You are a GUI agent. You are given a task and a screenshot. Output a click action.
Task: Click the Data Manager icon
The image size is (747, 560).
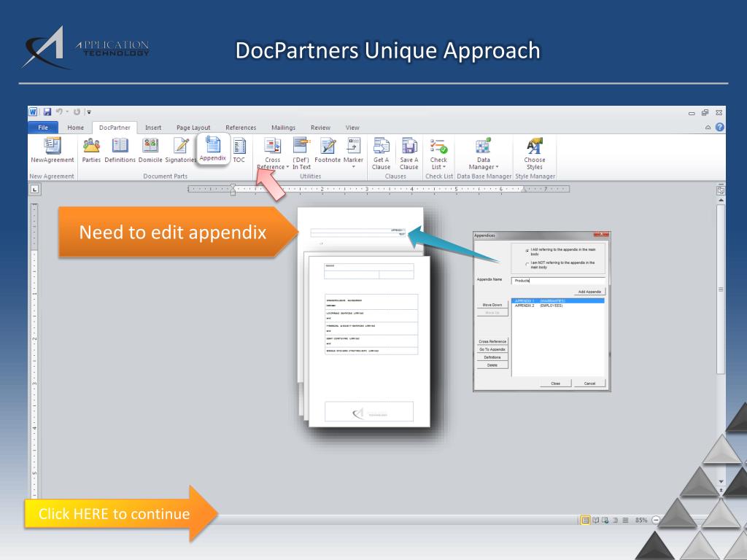(483, 145)
